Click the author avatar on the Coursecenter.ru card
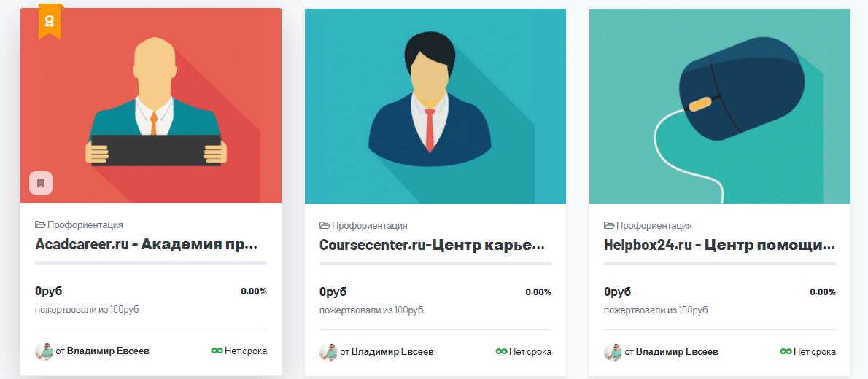The height and width of the screenshot is (379, 868). click(x=328, y=351)
